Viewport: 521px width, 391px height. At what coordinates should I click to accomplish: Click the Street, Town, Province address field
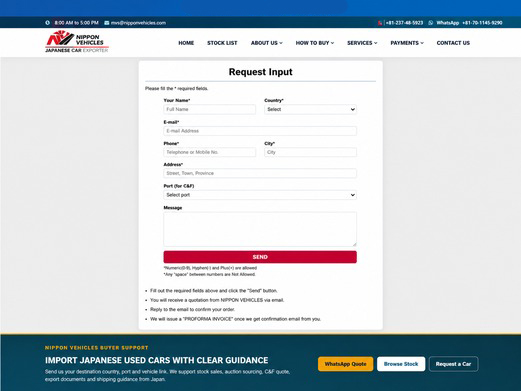pos(260,173)
